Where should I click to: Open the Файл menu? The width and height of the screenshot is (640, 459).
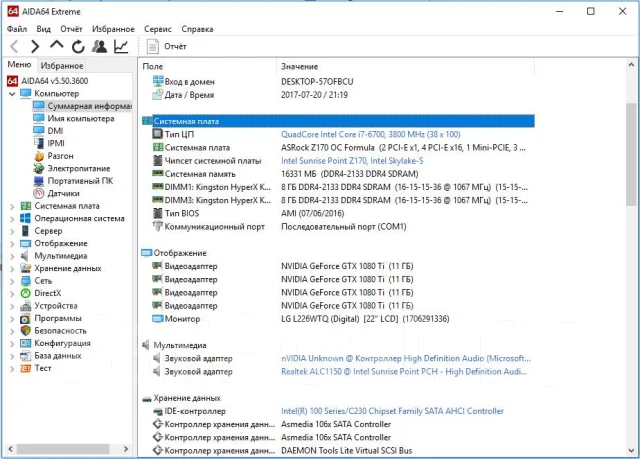click(17, 29)
